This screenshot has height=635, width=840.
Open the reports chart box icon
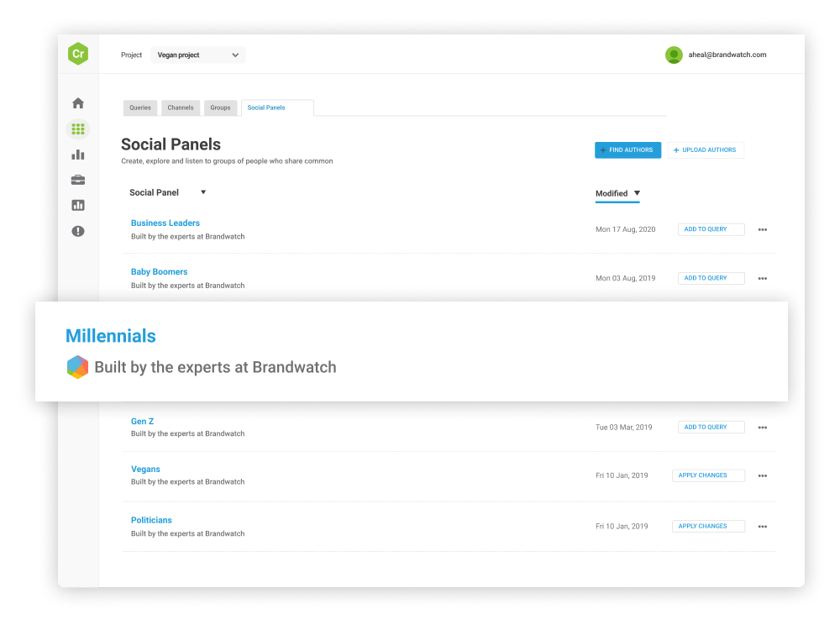(x=78, y=205)
